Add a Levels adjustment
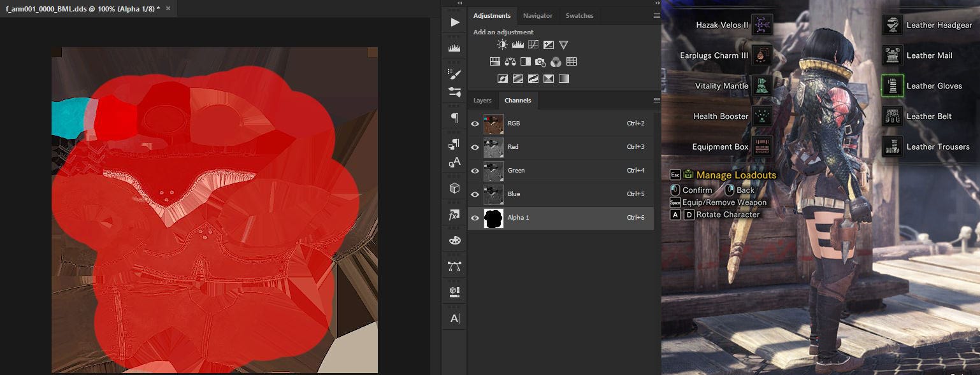Image resolution: width=980 pixels, height=375 pixels. (x=517, y=45)
